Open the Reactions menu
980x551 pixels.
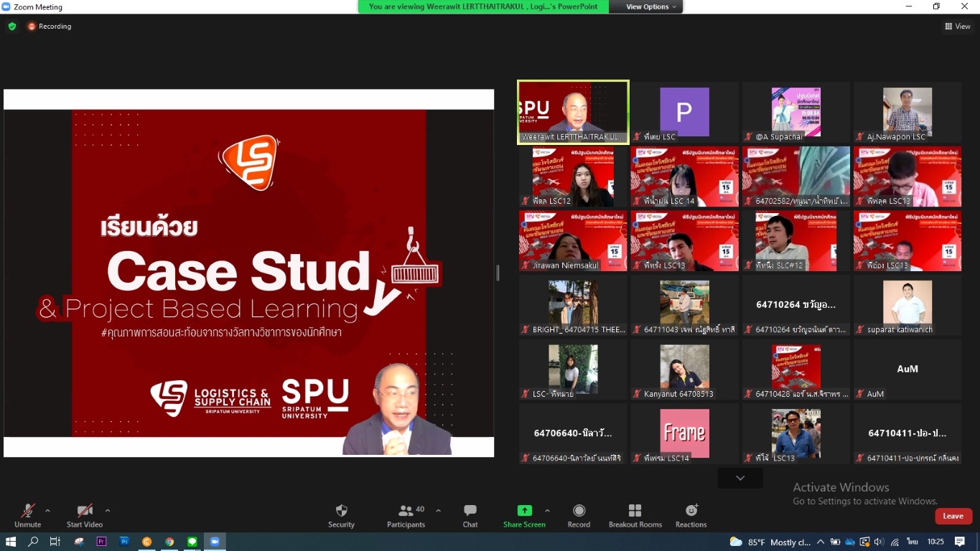click(x=691, y=515)
